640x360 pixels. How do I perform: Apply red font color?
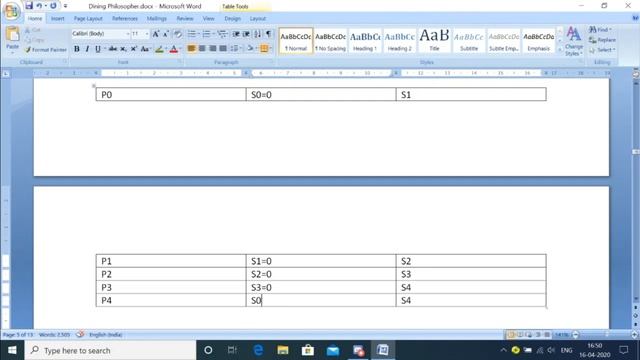pos(173,49)
